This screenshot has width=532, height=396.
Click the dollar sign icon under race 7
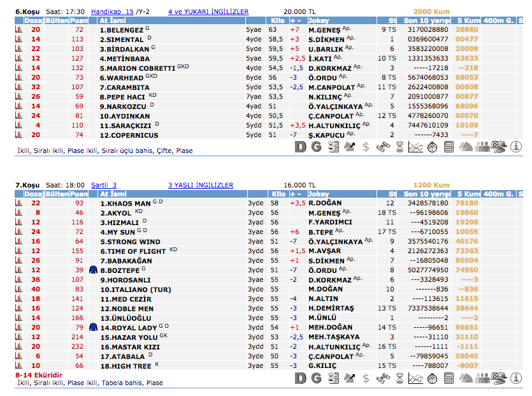coord(366,379)
